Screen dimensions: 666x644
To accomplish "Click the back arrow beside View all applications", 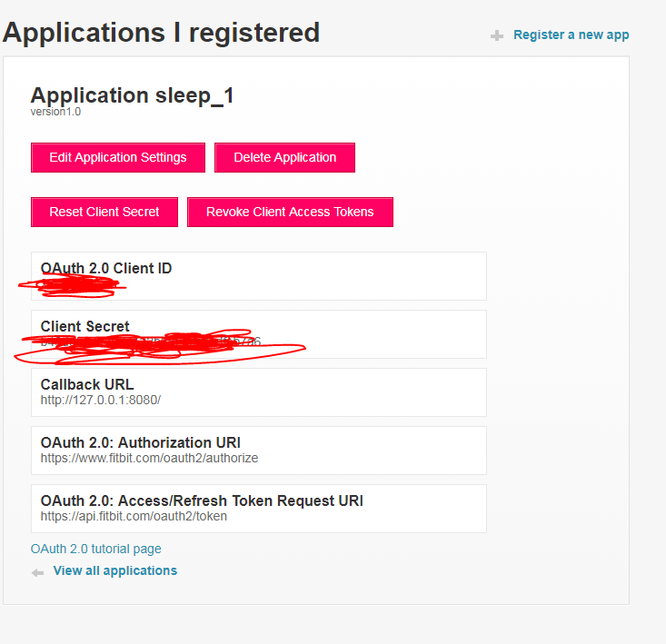I will (x=37, y=572).
